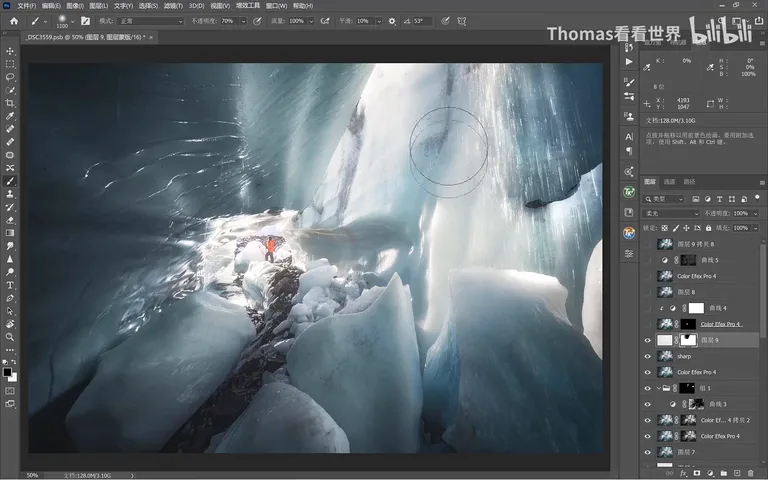
Task: Hide the 曲线 3 layer
Action: (648, 405)
